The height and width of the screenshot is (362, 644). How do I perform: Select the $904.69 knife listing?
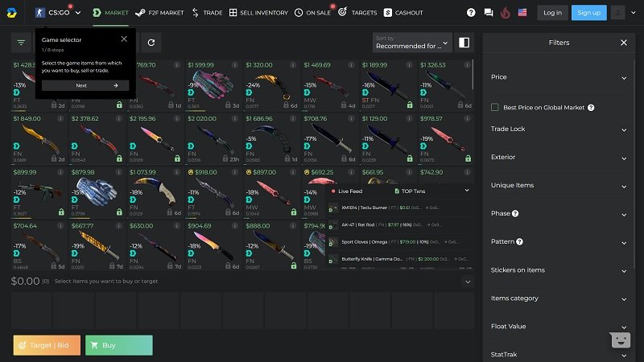(213, 246)
